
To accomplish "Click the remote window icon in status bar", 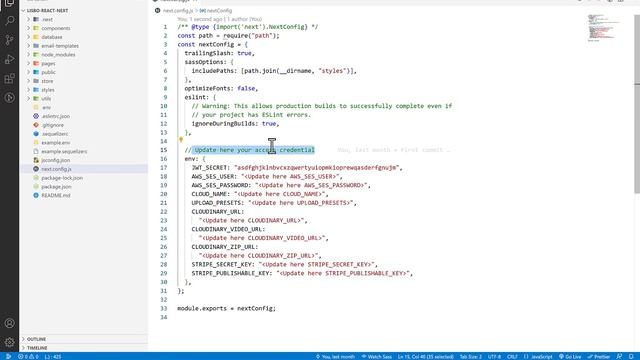I will click(8, 357).
